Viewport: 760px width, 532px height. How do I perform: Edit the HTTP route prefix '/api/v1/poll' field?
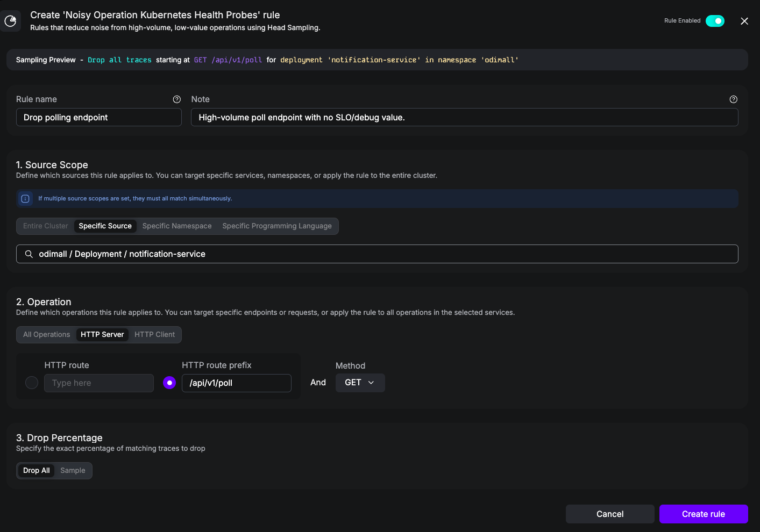(x=237, y=383)
